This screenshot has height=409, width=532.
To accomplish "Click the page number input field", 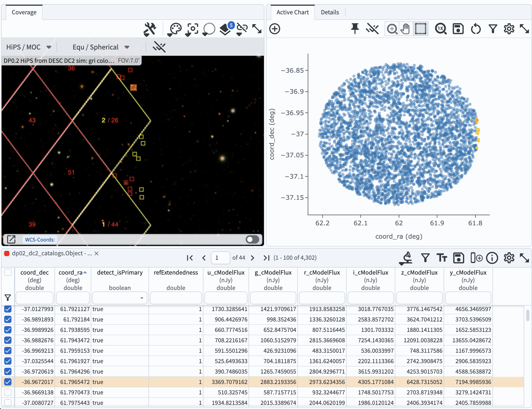I will (x=220, y=258).
